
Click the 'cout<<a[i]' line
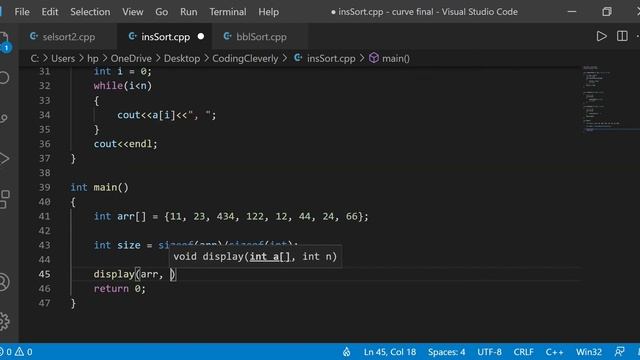[x=167, y=115]
